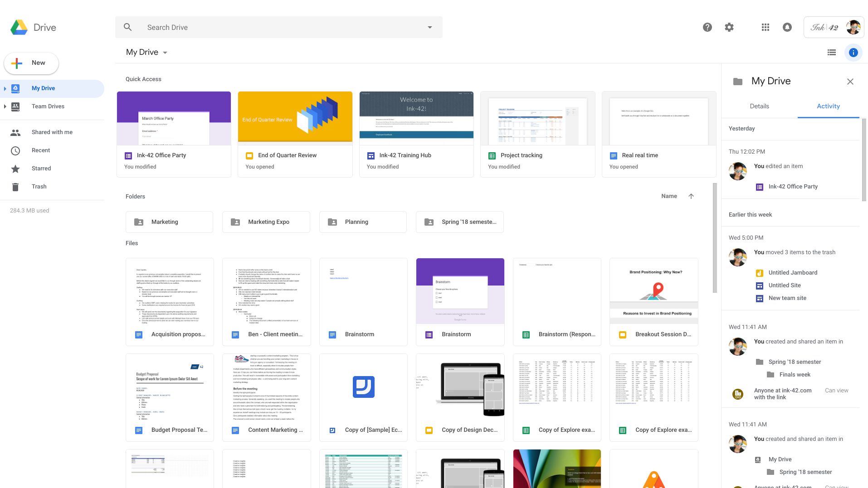The height and width of the screenshot is (488, 868).
Task: Click the Google Drive logo
Action: (x=19, y=27)
